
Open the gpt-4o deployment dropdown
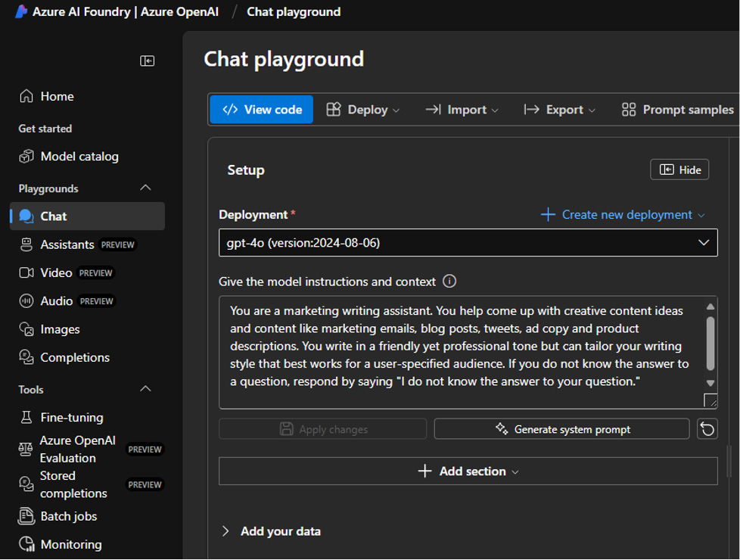pos(468,243)
